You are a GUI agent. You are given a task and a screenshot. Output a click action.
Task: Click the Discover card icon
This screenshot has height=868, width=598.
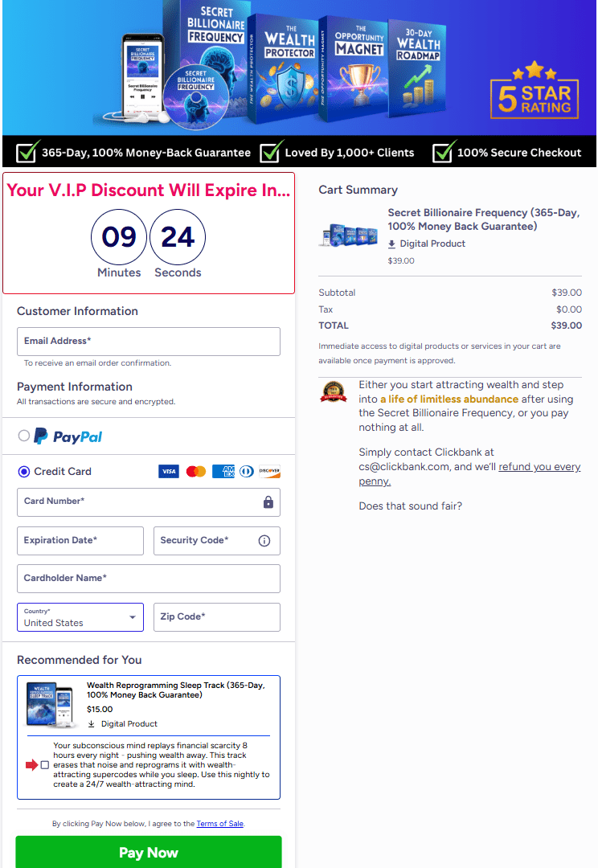coord(270,472)
